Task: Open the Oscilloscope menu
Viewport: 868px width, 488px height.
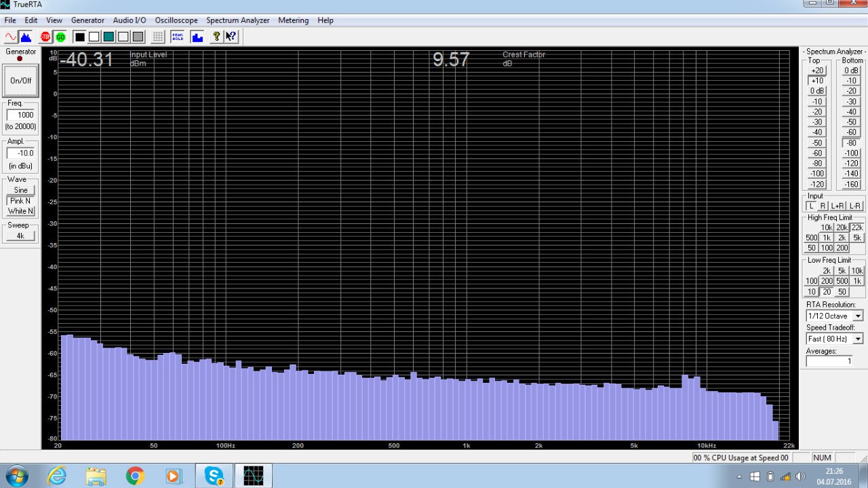Action: coord(176,20)
